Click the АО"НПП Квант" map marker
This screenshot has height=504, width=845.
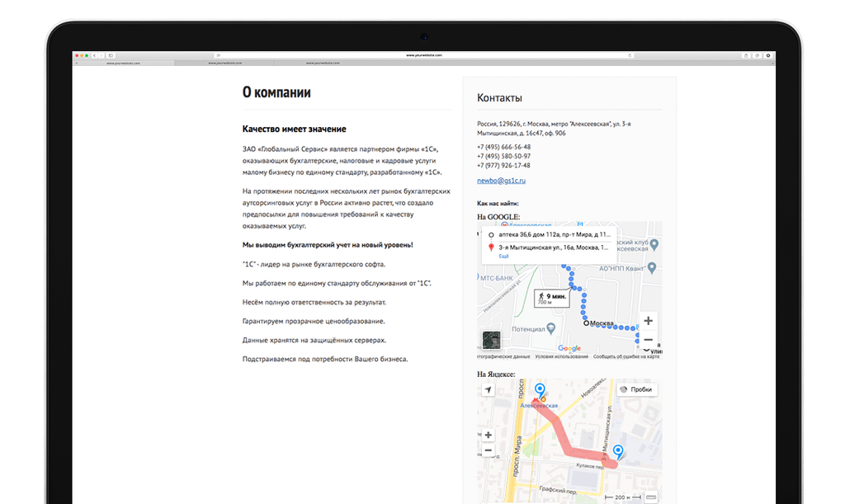click(x=652, y=267)
